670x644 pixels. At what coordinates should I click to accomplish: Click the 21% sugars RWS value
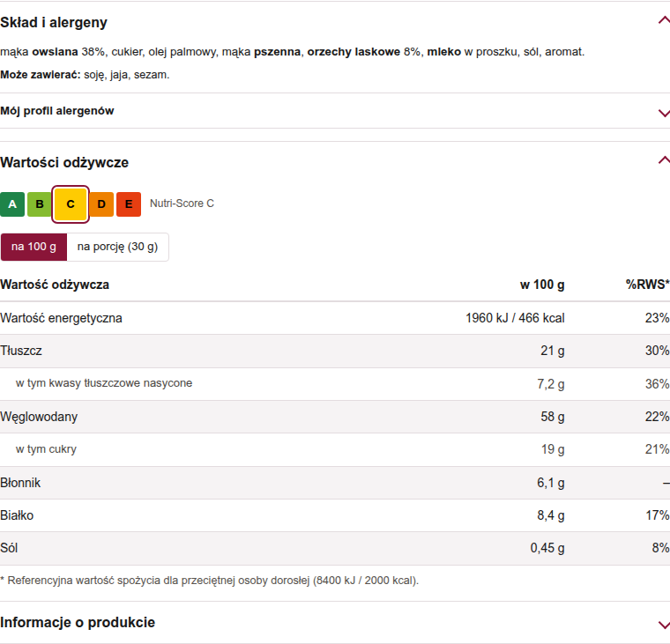point(657,449)
